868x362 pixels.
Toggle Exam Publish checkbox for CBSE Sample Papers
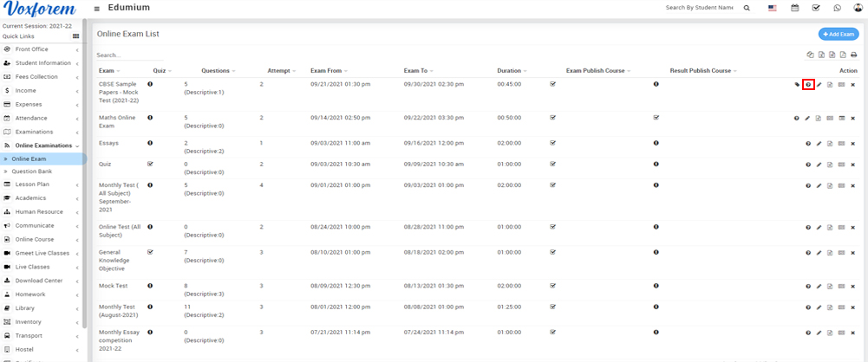pyautogui.click(x=553, y=84)
